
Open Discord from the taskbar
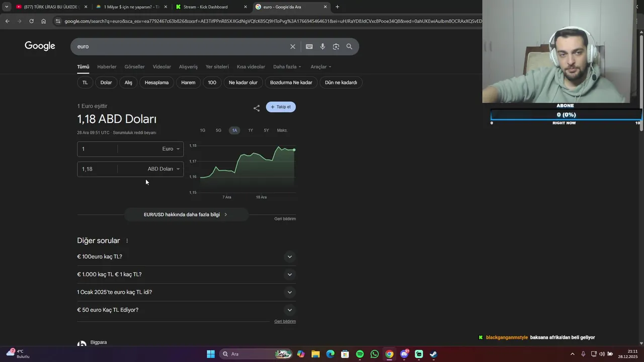tap(404, 354)
